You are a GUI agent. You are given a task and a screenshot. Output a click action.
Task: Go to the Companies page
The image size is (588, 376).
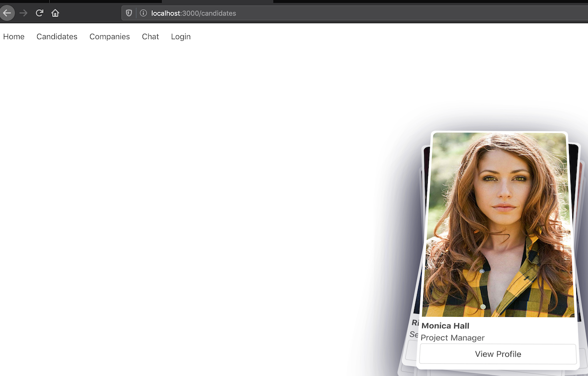[x=110, y=37]
